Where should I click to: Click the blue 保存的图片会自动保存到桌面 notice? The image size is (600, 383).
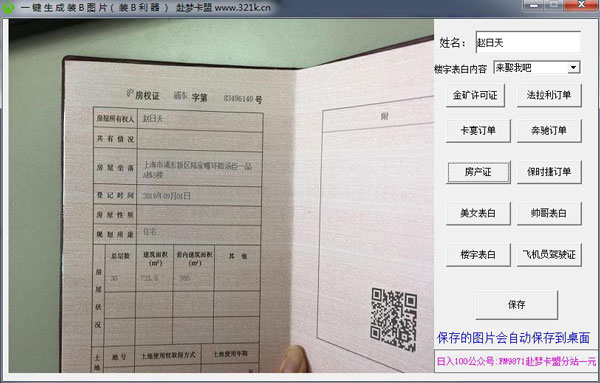[x=513, y=338]
